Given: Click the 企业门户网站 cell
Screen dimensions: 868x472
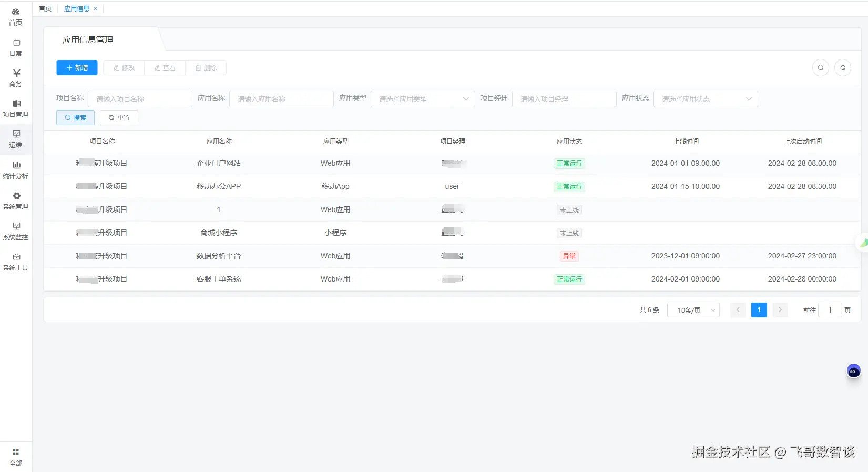Looking at the screenshot, I should click(x=219, y=163).
